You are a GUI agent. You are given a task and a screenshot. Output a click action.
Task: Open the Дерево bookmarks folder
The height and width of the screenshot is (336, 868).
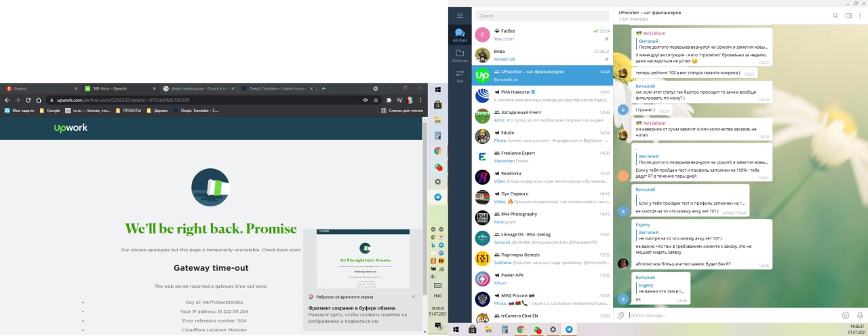click(x=158, y=110)
